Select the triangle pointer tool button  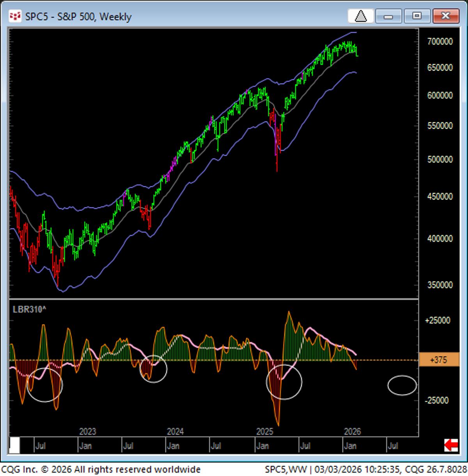coord(360,17)
